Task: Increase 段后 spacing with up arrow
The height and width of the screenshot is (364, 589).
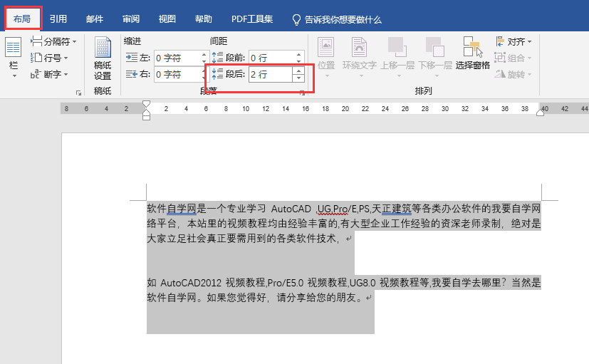Action: click(x=298, y=71)
